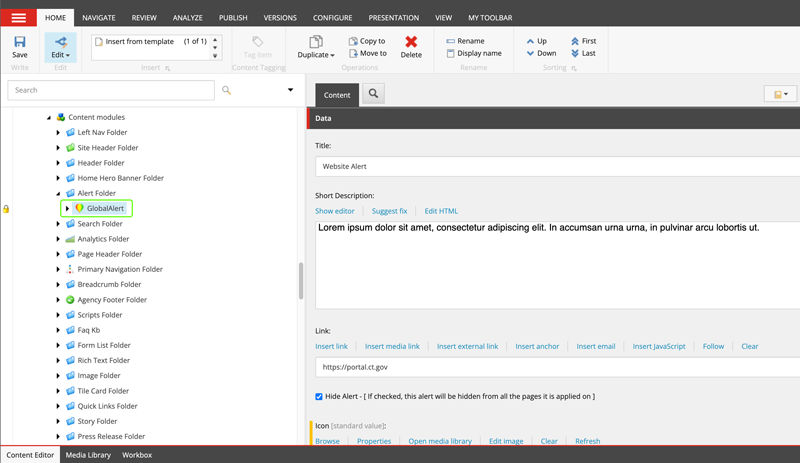Click the Insert external link option

coord(467,346)
